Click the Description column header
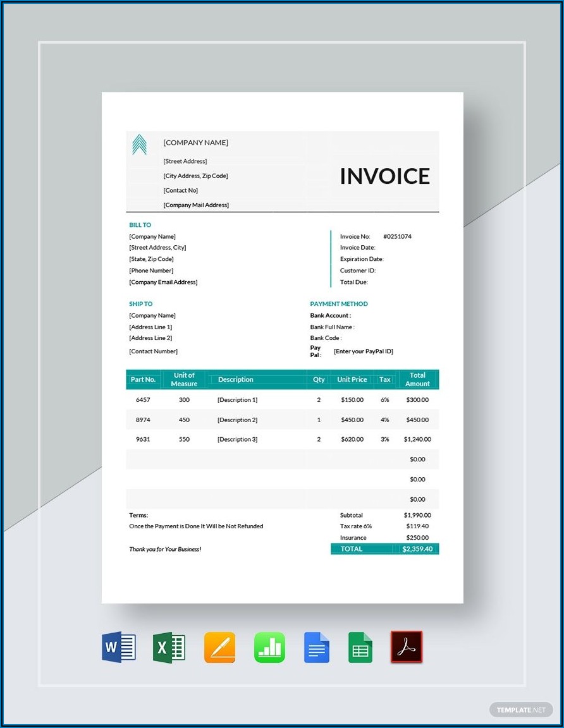Image resolution: width=564 pixels, height=728 pixels. 235,380
